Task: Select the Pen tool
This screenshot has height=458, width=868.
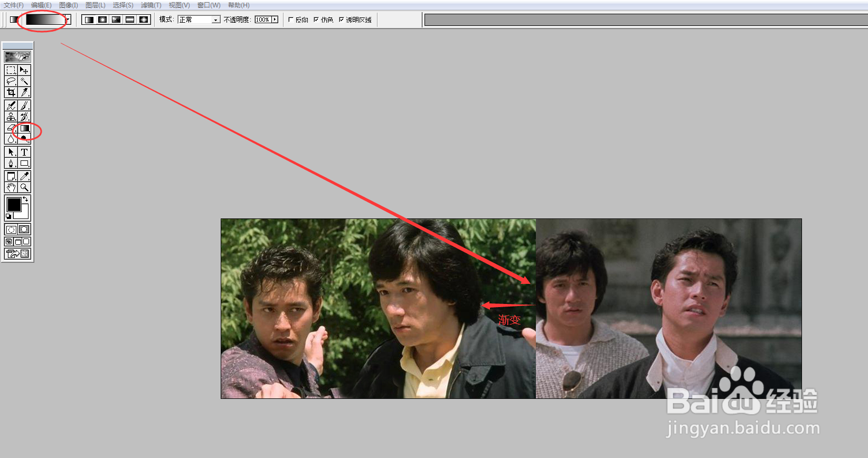Action: (x=11, y=163)
